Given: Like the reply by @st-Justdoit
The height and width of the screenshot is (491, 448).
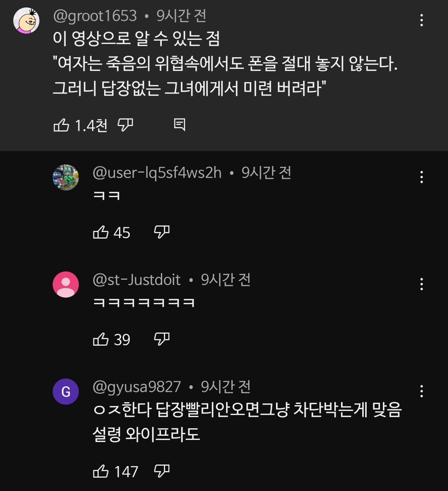Looking at the screenshot, I should coord(101,340).
